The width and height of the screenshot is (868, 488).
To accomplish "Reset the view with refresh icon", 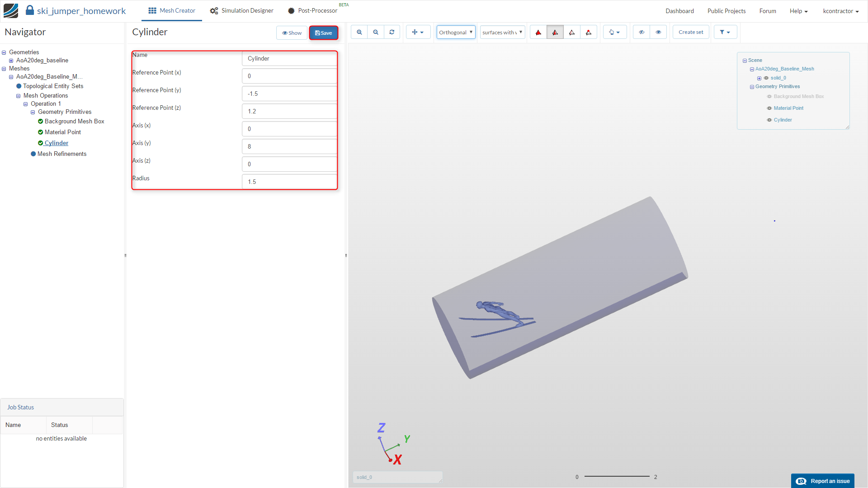I will pos(392,32).
